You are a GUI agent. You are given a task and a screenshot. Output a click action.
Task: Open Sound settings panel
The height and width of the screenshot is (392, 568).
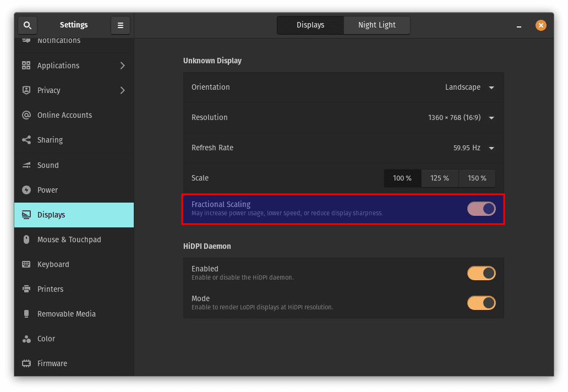tap(74, 165)
